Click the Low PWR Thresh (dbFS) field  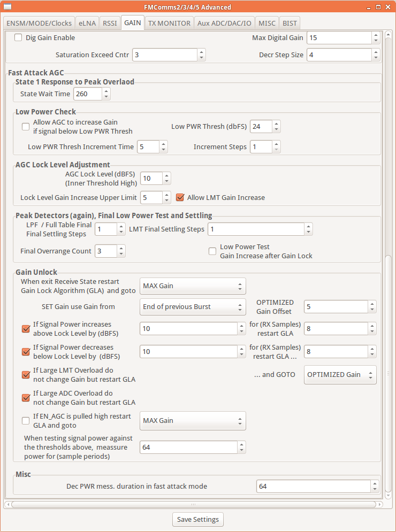click(x=261, y=127)
